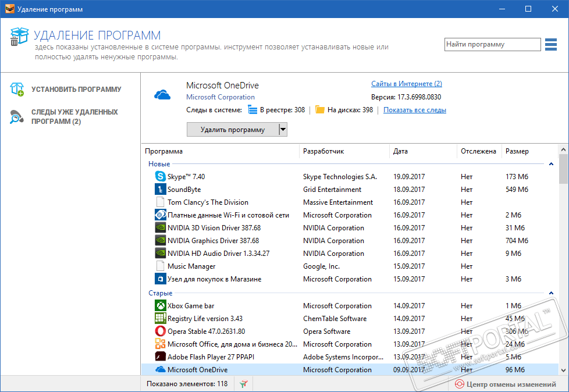Open the hamburger menu icon
This screenshot has height=392, width=569.
point(550,45)
